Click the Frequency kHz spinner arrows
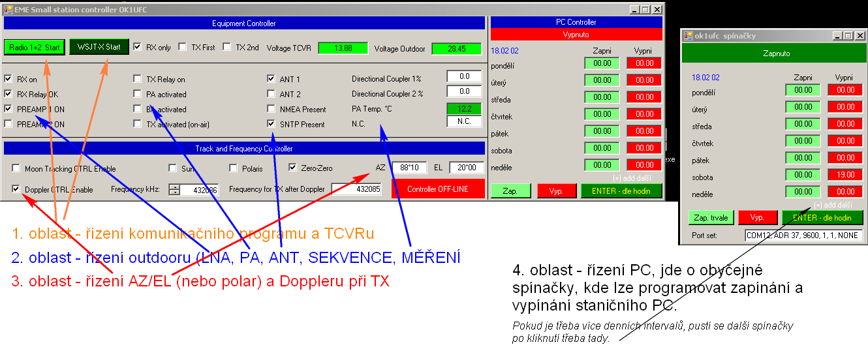The height and width of the screenshot is (351, 868). click(174, 190)
